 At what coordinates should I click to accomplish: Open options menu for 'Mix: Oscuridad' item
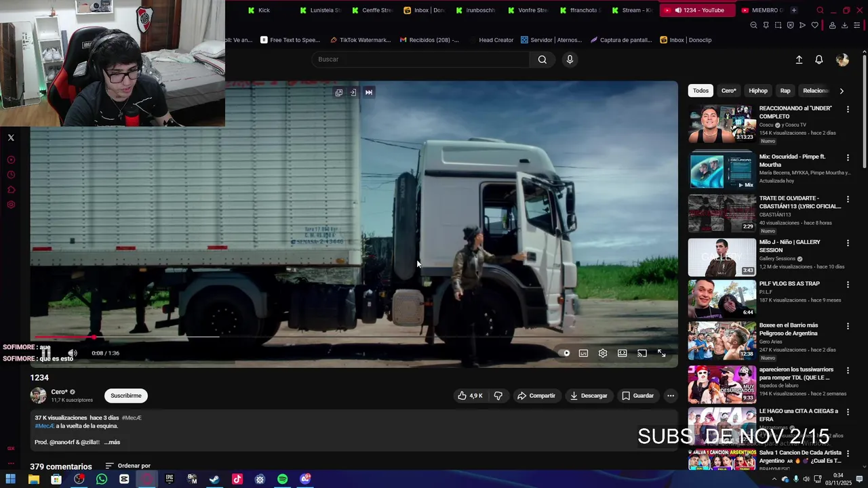[x=848, y=157]
